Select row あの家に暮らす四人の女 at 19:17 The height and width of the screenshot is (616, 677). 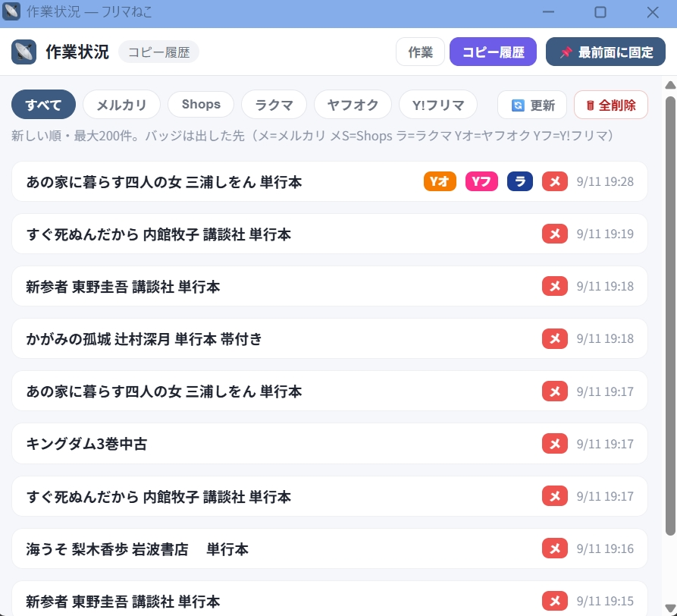pyautogui.click(x=330, y=391)
